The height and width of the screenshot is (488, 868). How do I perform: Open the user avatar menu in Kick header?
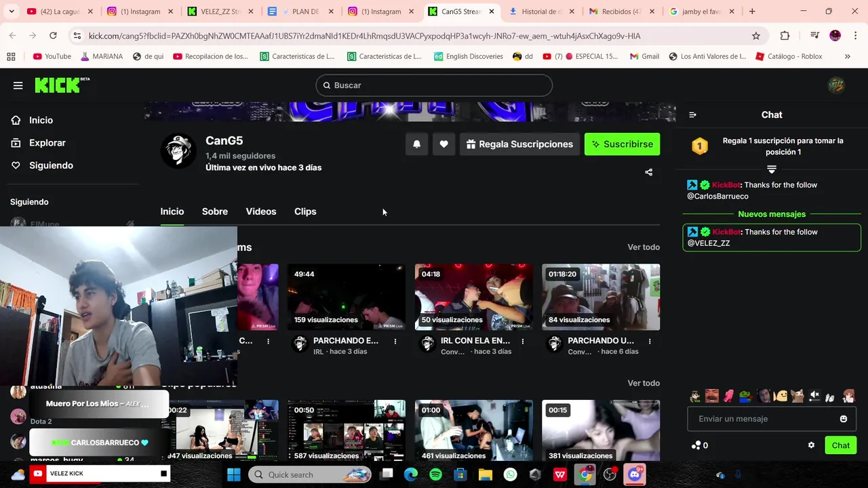pyautogui.click(x=836, y=85)
